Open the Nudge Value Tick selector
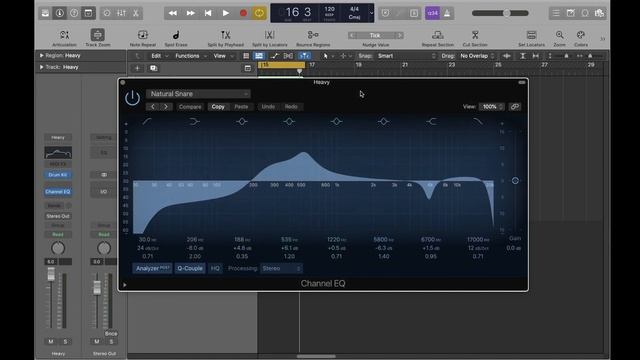 pyautogui.click(x=376, y=36)
